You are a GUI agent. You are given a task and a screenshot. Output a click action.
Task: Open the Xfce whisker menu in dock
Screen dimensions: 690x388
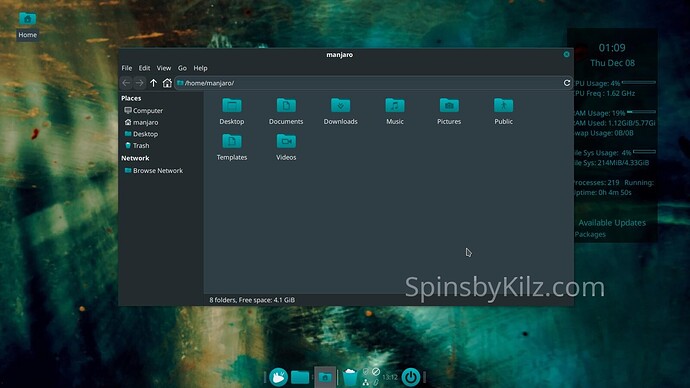tap(278, 377)
